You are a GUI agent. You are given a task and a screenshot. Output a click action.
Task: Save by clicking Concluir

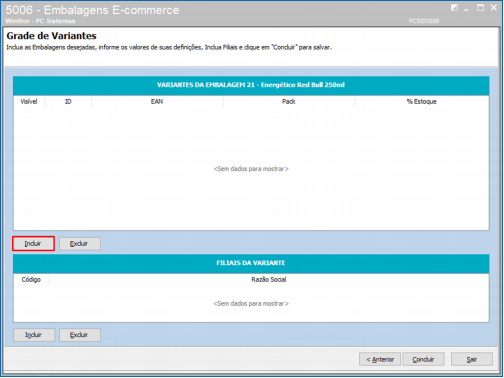tap(423, 359)
